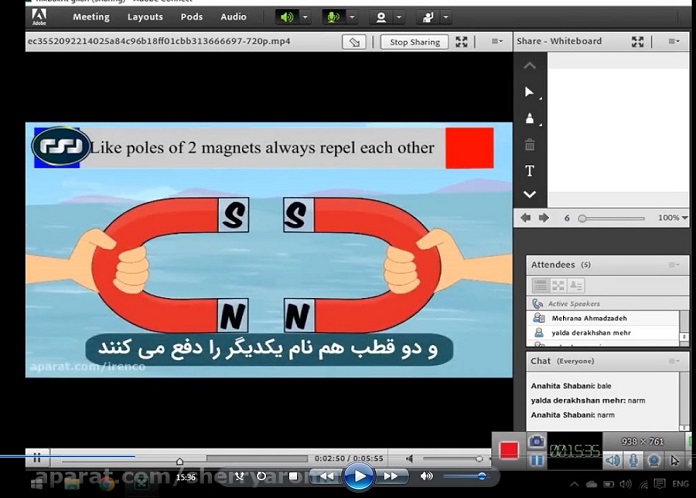The height and width of the screenshot is (498, 696).
Task: Pause the shared video playback
Action: [x=37, y=458]
